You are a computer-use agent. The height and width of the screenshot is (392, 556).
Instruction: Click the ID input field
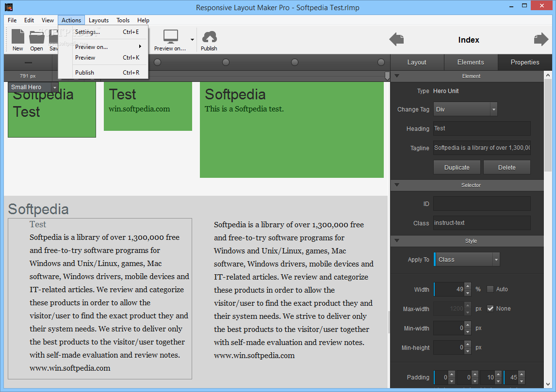[x=482, y=204]
